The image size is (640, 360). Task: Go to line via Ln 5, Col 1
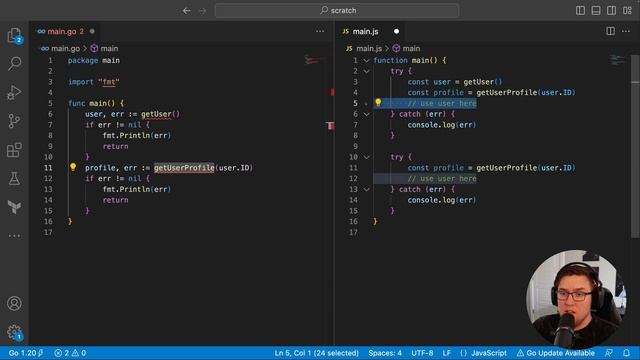(x=317, y=353)
